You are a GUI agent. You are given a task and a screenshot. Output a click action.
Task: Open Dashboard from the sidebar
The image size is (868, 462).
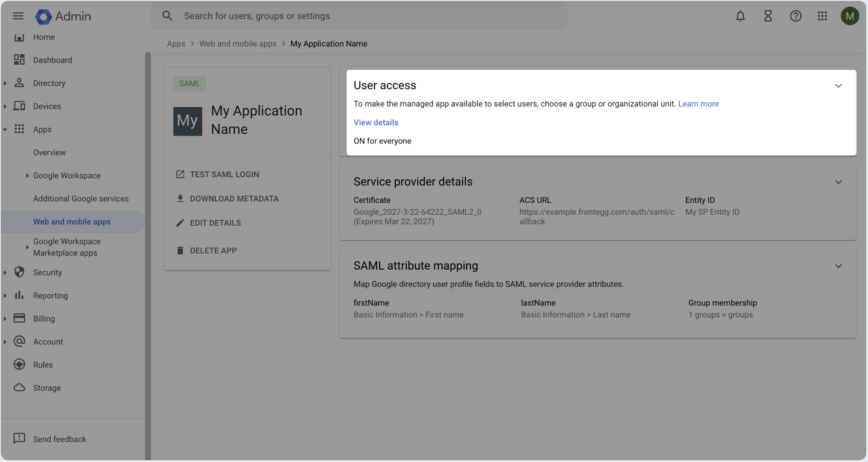tap(52, 60)
